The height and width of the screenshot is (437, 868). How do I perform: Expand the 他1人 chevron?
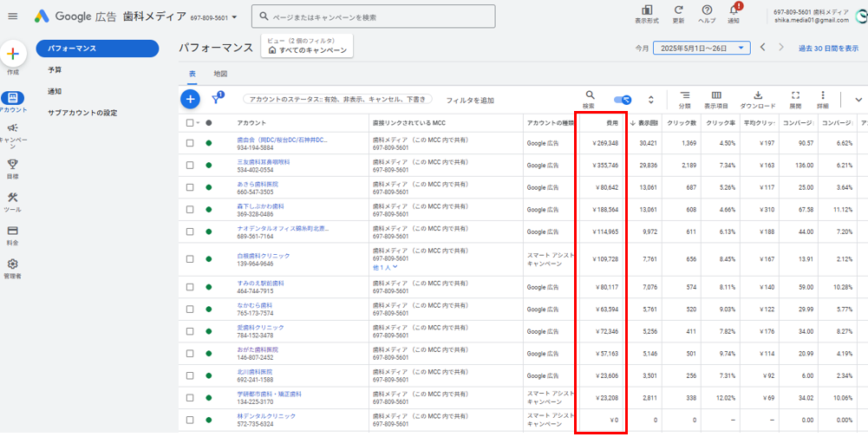tap(395, 267)
